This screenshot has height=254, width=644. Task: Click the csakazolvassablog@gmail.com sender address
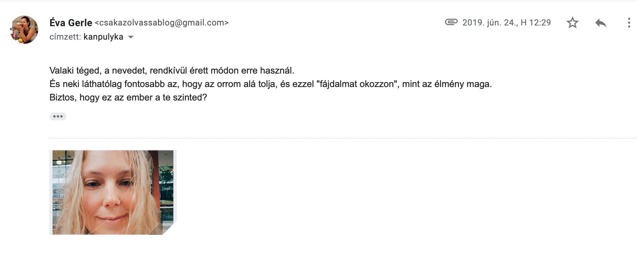tap(162, 23)
